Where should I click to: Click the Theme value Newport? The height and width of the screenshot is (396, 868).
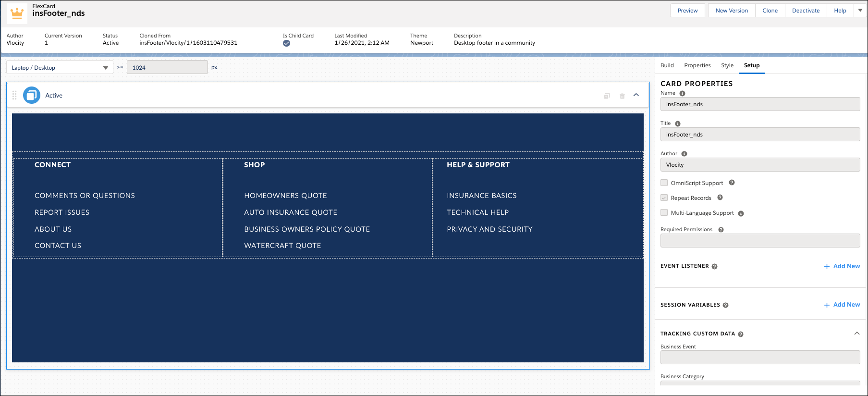tap(422, 43)
